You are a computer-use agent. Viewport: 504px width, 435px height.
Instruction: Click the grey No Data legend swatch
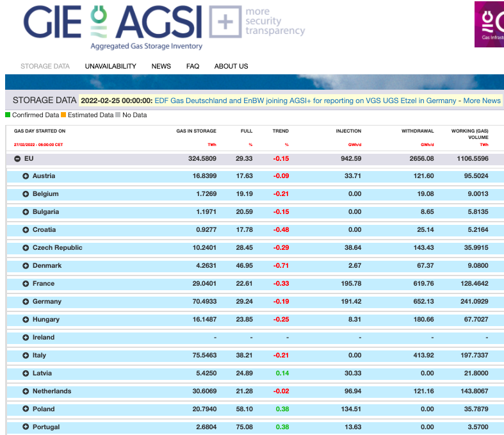coord(118,115)
